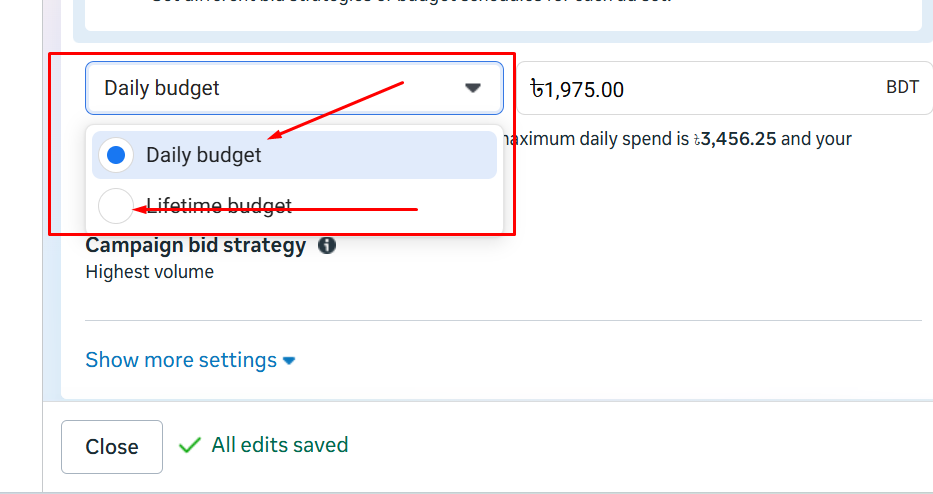
Task: Click the green checkmark saved status icon
Action: (x=189, y=445)
